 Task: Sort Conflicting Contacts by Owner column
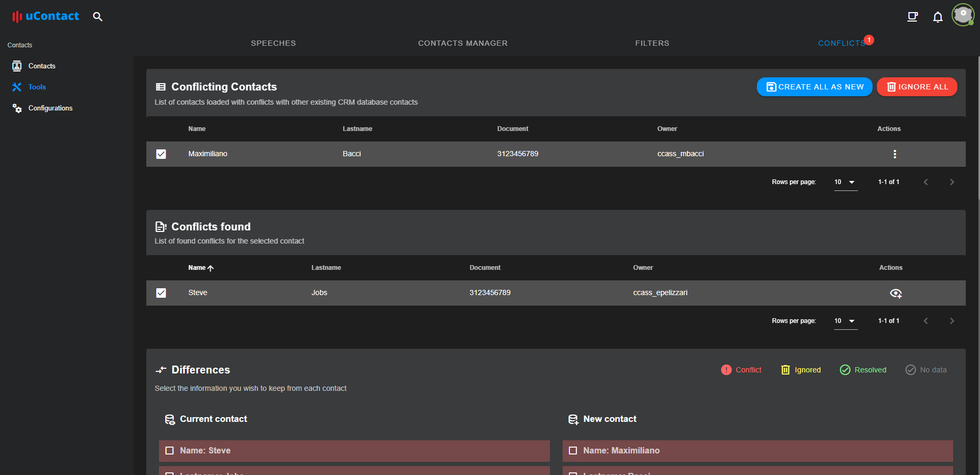click(667, 129)
